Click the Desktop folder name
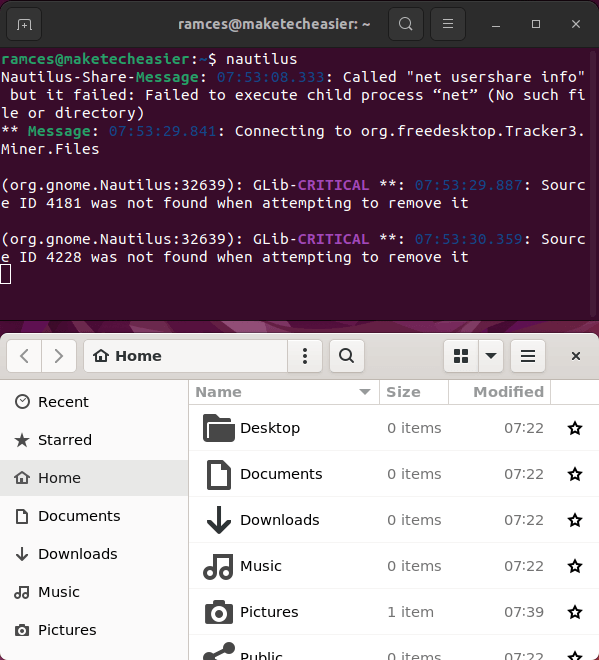This screenshot has height=660, width=599. coord(270,428)
